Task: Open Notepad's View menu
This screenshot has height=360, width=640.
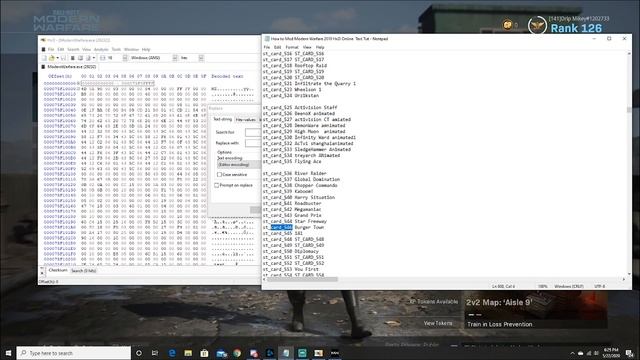Action: tap(307, 47)
